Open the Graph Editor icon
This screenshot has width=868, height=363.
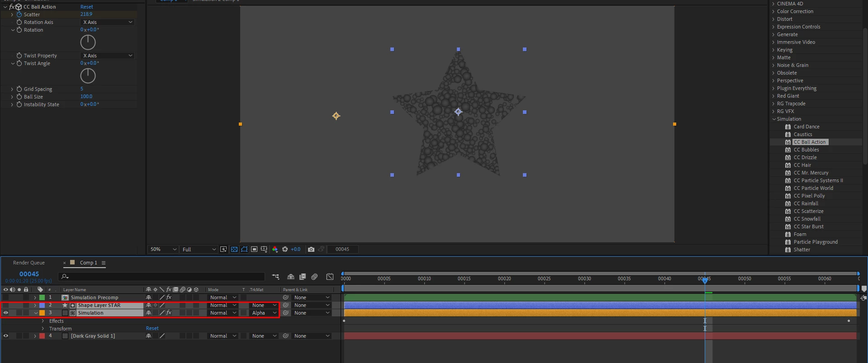click(x=330, y=276)
